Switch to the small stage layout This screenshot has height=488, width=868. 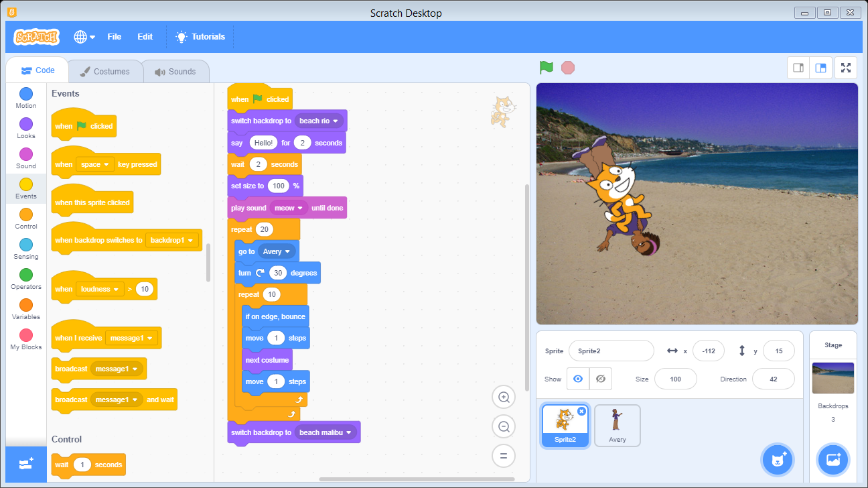click(x=798, y=67)
